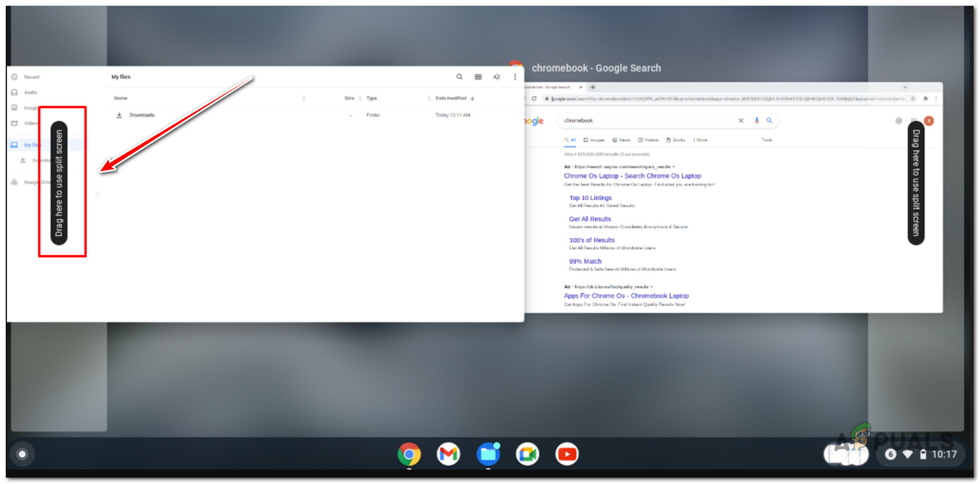Launch YouTube from the shelf

567,454
